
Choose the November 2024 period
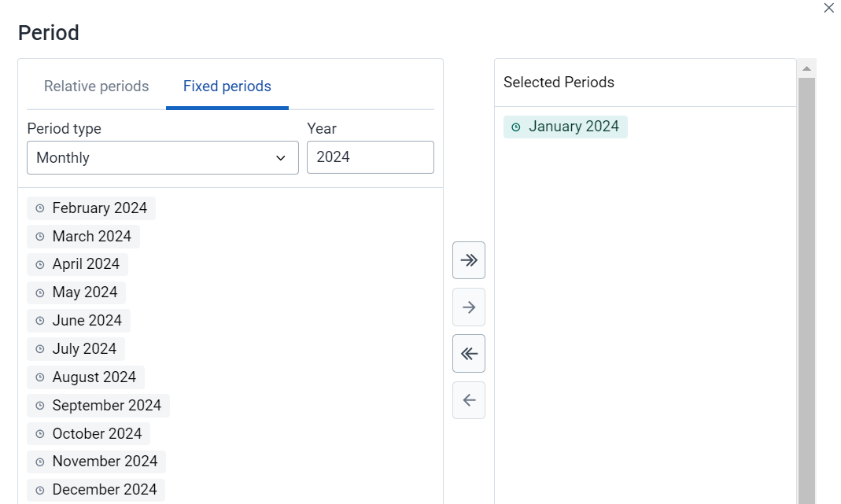96,462
